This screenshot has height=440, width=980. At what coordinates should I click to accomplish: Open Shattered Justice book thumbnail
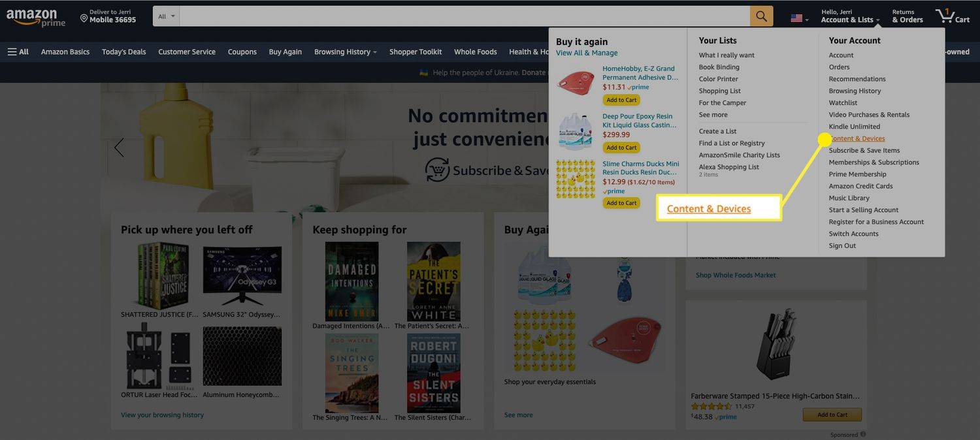pyautogui.click(x=160, y=275)
